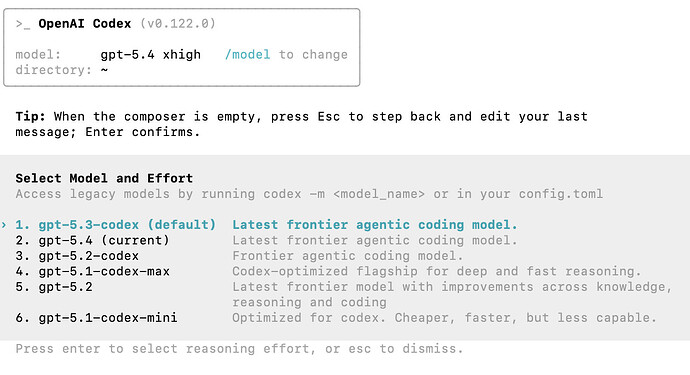Click the config.toml legacy models hint text
This screenshot has height=375, width=690.
pos(309,194)
